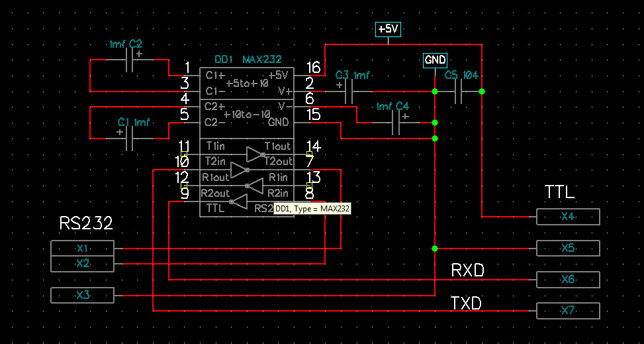
Task: Click pin 16 number of MAX232
Action: tap(314, 68)
